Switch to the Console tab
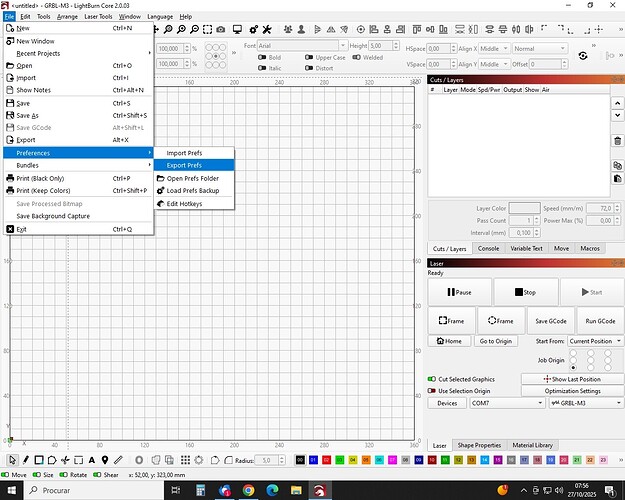The width and height of the screenshot is (625, 500). 488,248
